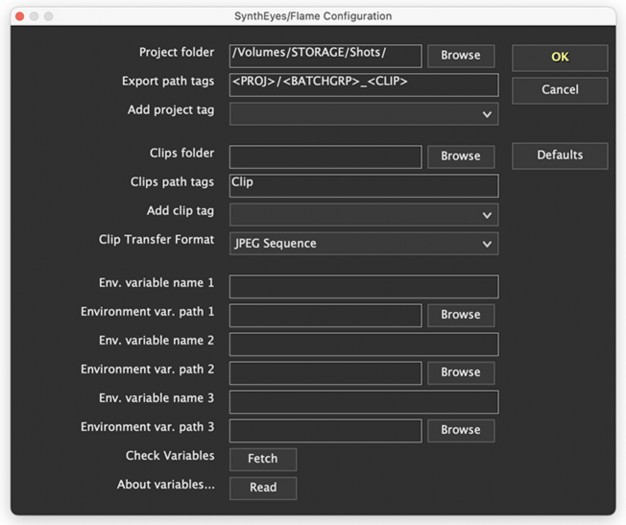The height and width of the screenshot is (525, 626).
Task: Click the empty Clips folder field
Action: [x=325, y=156]
